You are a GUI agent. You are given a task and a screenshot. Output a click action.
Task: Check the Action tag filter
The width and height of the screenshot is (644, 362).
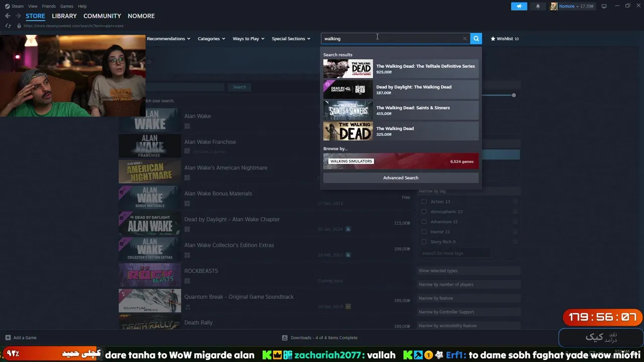(424, 202)
